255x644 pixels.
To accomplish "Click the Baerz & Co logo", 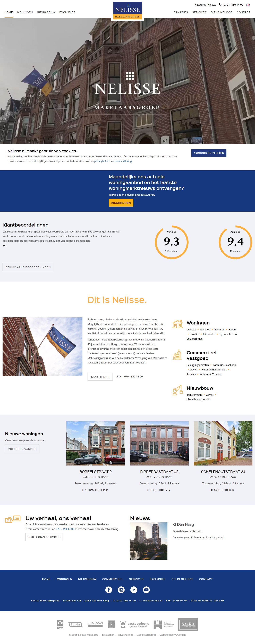I will point(188,624).
